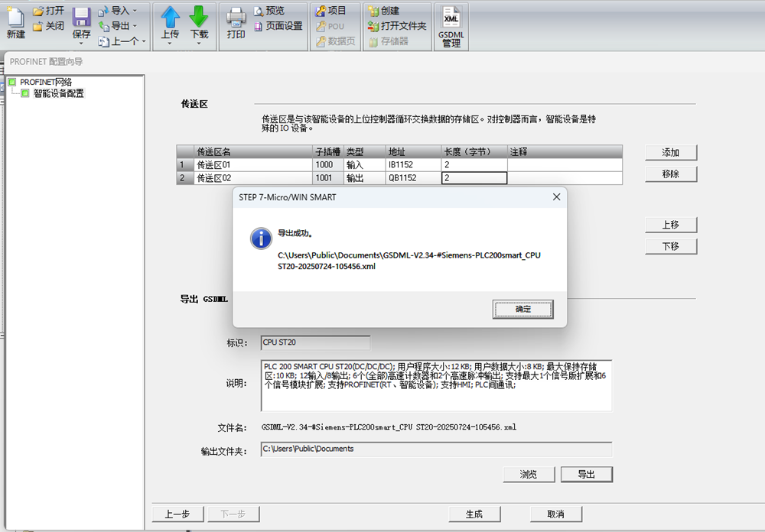Click the Create (创建) library icon
The image size is (765, 532).
click(373, 11)
